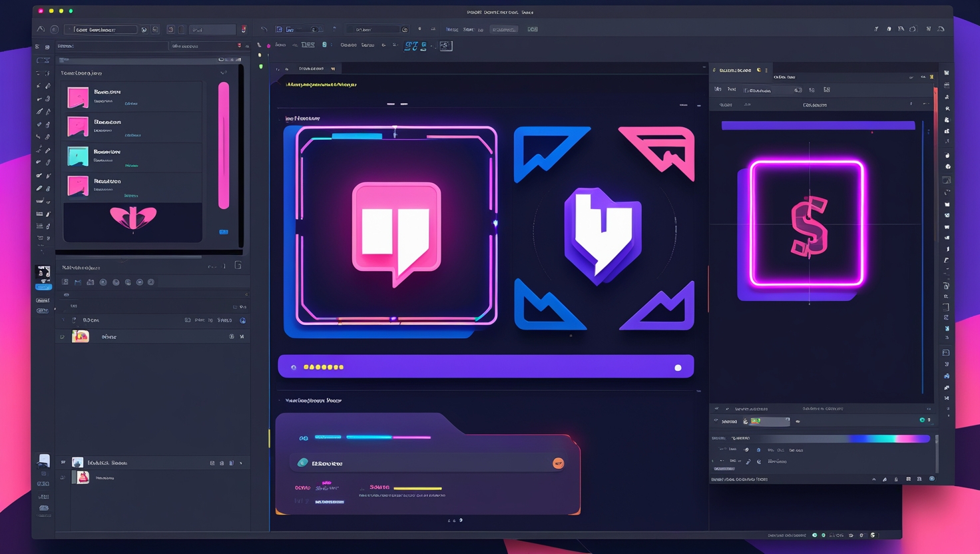This screenshot has height=554, width=980.
Task: Click the first text field in top toolbar
Action: click(x=101, y=29)
